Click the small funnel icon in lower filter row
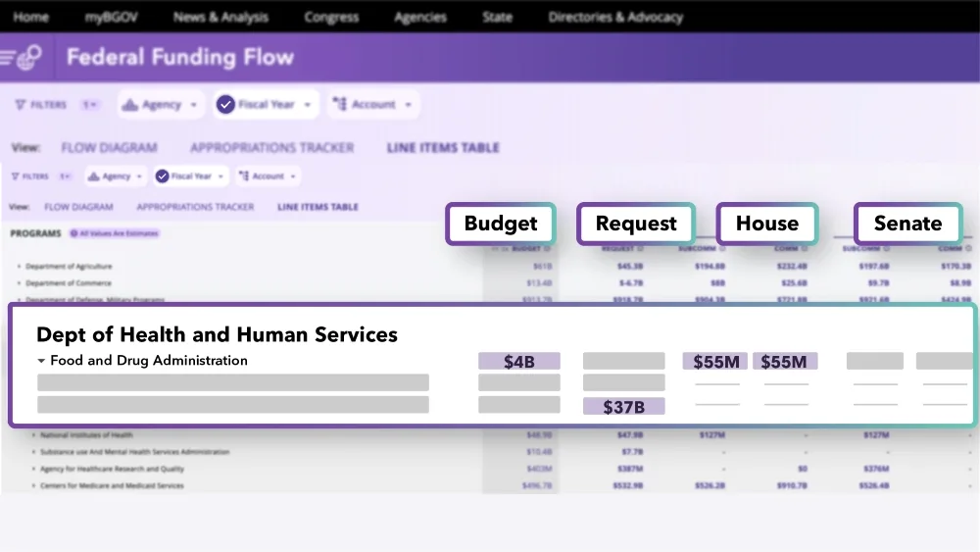Viewport: 980px width, 552px height. coord(15,176)
